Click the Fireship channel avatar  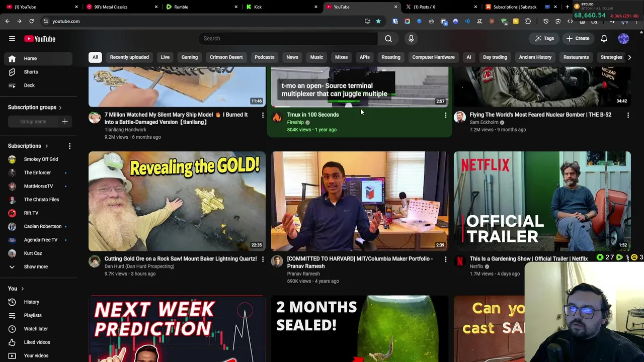pyautogui.click(x=277, y=117)
